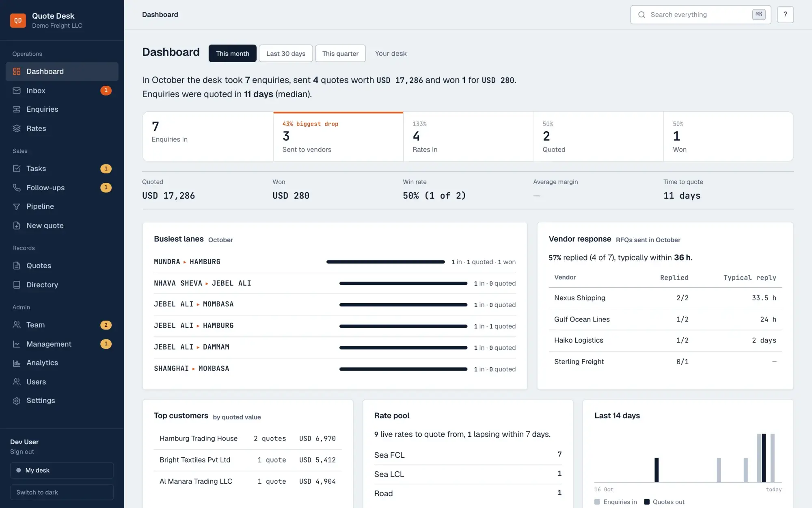This screenshot has width=812, height=508.
Task: Select the Sterling Freight vendor row
Action: (x=665, y=362)
